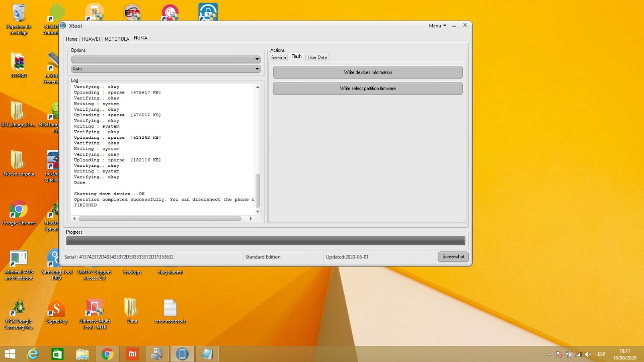
Task: Open the Nueva carpeta folder icon
Action: pos(19,163)
